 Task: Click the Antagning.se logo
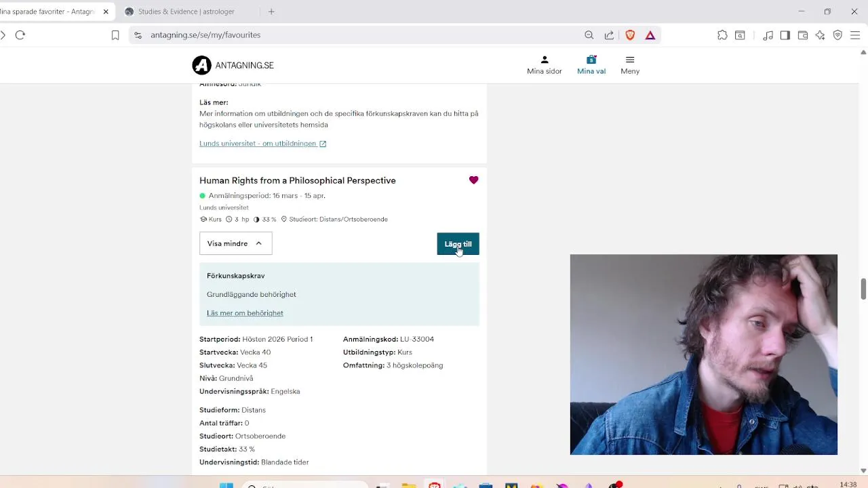pos(233,65)
